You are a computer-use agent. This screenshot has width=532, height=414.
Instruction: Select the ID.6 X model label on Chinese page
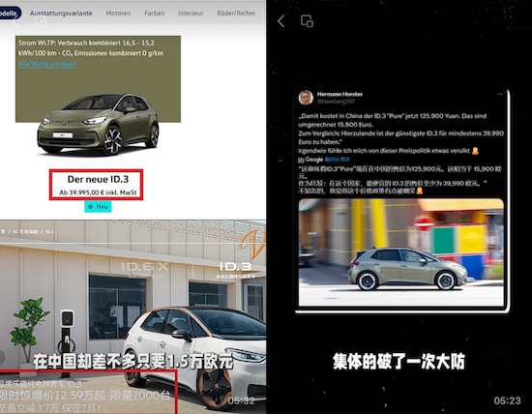point(145,267)
